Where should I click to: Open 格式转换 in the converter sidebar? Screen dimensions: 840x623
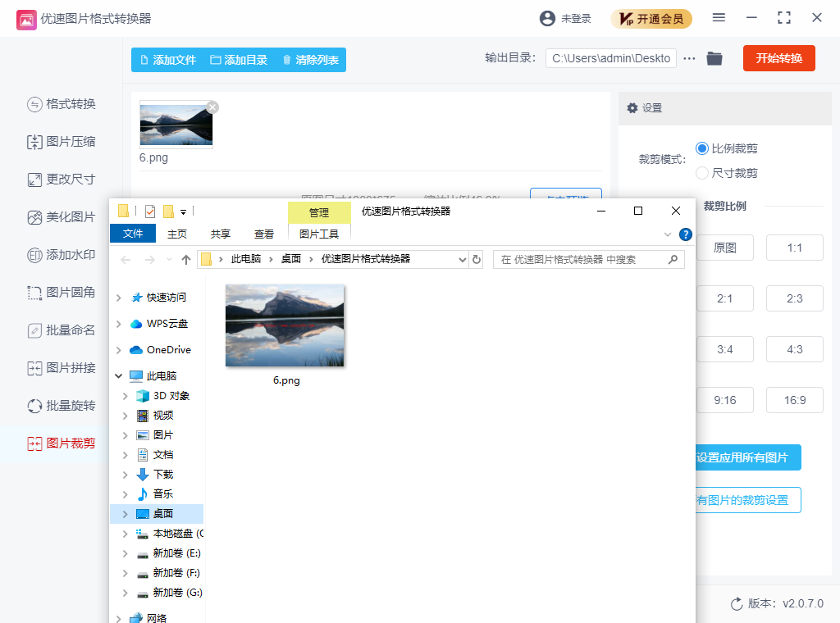pyautogui.click(x=61, y=104)
